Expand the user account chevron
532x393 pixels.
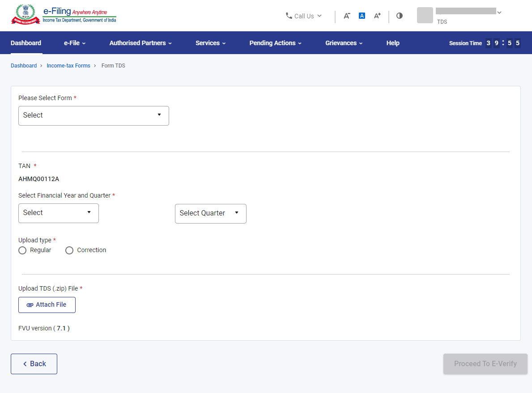(x=499, y=13)
